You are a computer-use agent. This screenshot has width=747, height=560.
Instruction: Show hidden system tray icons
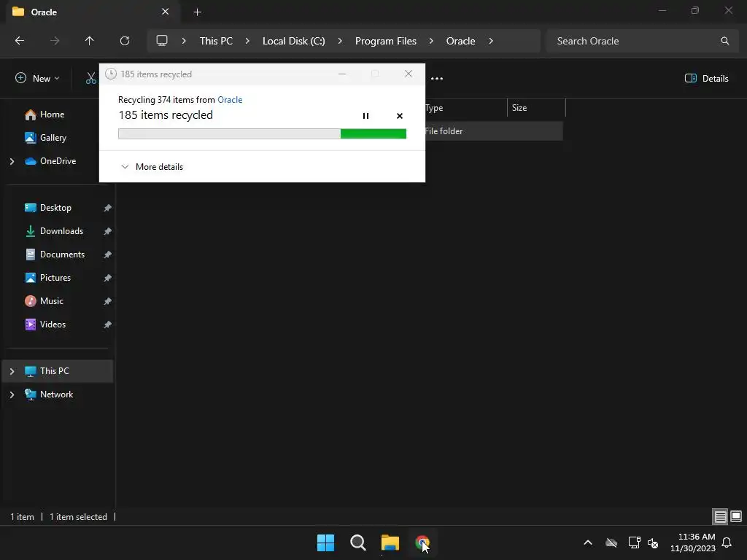coord(588,542)
